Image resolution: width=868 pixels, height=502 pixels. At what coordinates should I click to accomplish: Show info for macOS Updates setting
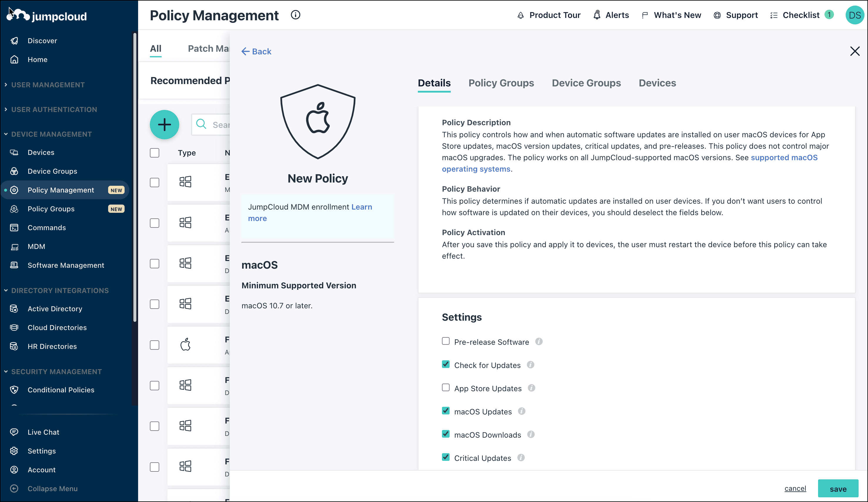pyautogui.click(x=522, y=411)
